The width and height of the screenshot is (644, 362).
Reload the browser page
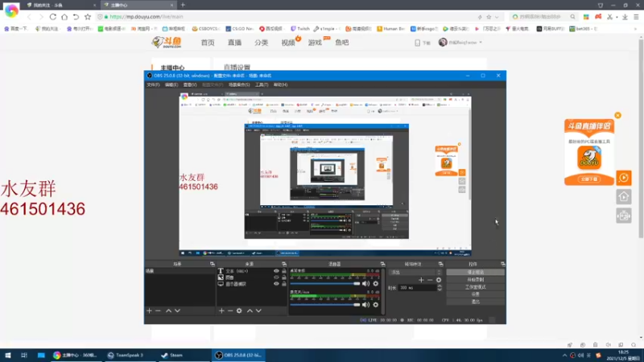53,17
